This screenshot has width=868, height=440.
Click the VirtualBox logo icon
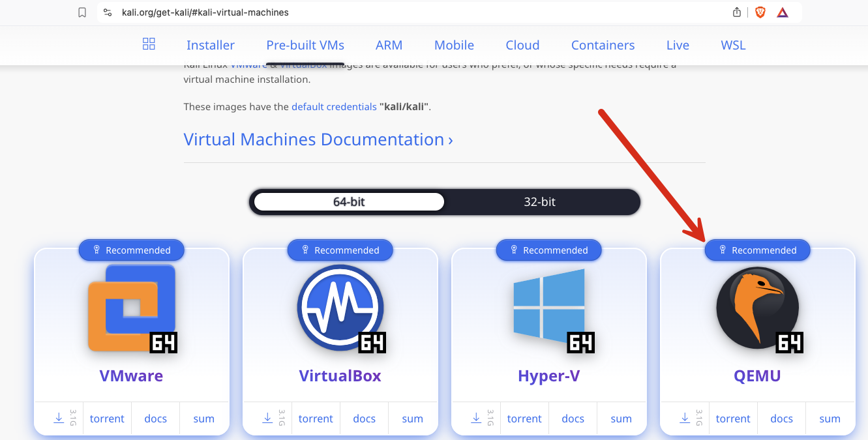pos(340,306)
